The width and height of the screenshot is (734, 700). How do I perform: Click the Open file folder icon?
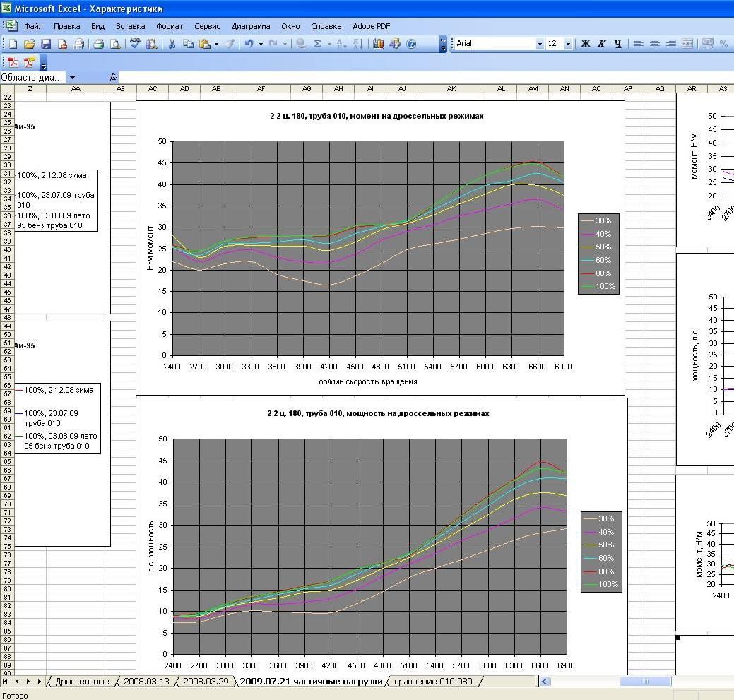tap(30, 44)
